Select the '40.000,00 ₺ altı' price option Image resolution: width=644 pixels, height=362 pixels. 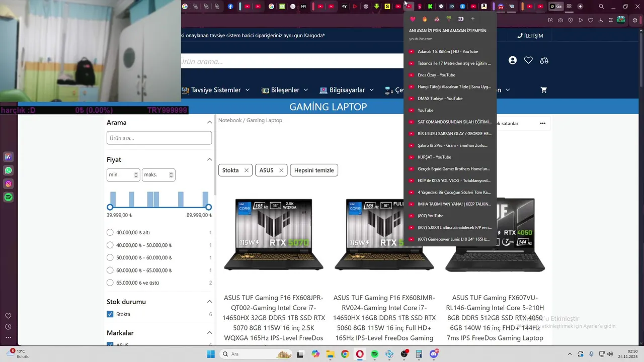(110, 232)
